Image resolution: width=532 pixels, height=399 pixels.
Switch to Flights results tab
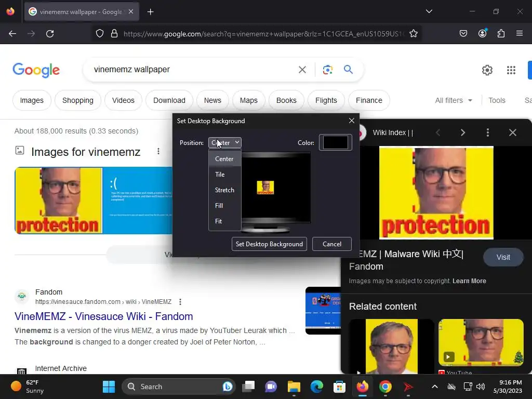point(326,100)
